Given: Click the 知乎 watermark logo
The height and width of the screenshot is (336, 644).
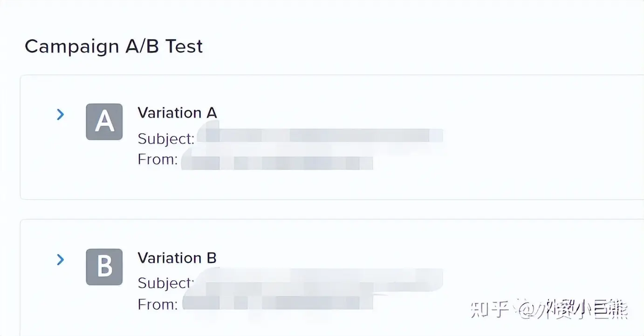Looking at the screenshot, I should [489, 309].
